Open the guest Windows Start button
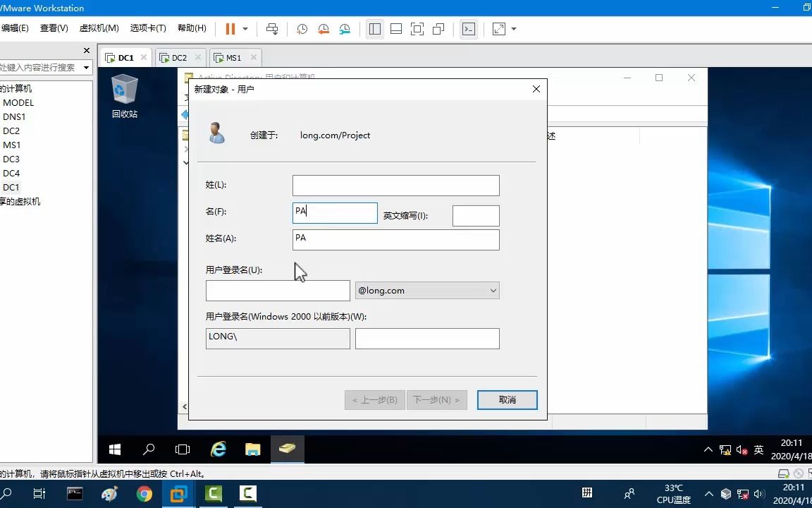 pos(115,449)
